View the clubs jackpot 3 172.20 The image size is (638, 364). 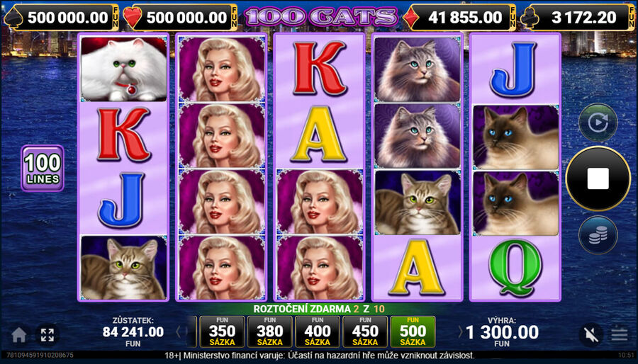click(x=578, y=18)
